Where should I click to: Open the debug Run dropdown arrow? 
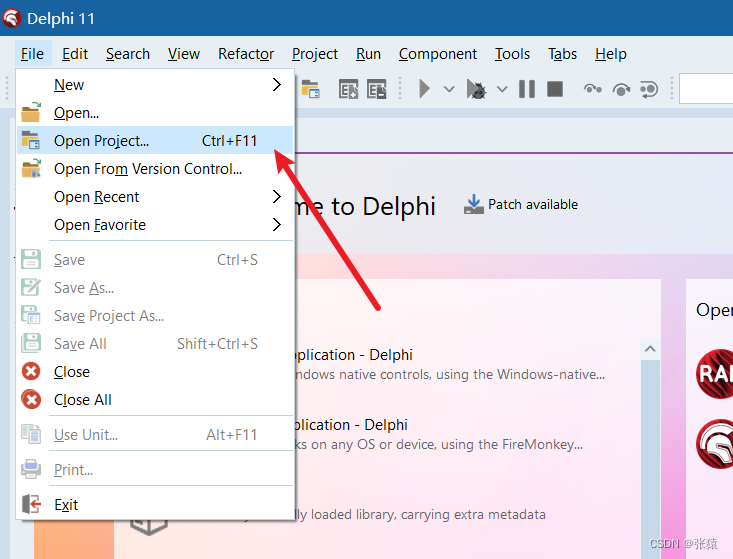coord(502,89)
